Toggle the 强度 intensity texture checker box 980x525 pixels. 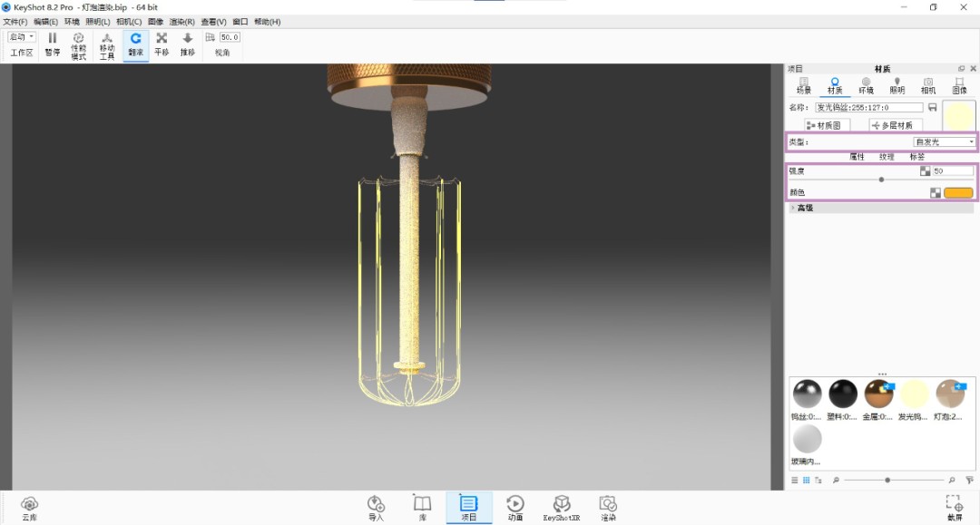(x=925, y=170)
